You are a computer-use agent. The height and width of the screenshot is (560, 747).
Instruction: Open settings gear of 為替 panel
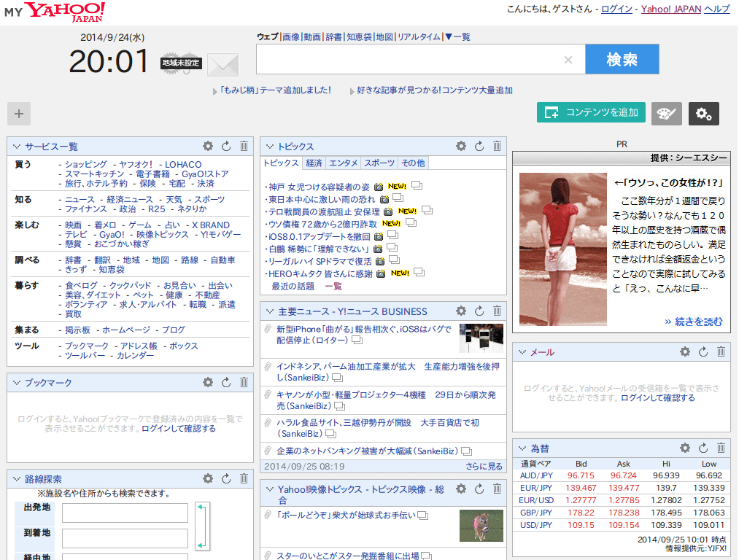click(684, 448)
